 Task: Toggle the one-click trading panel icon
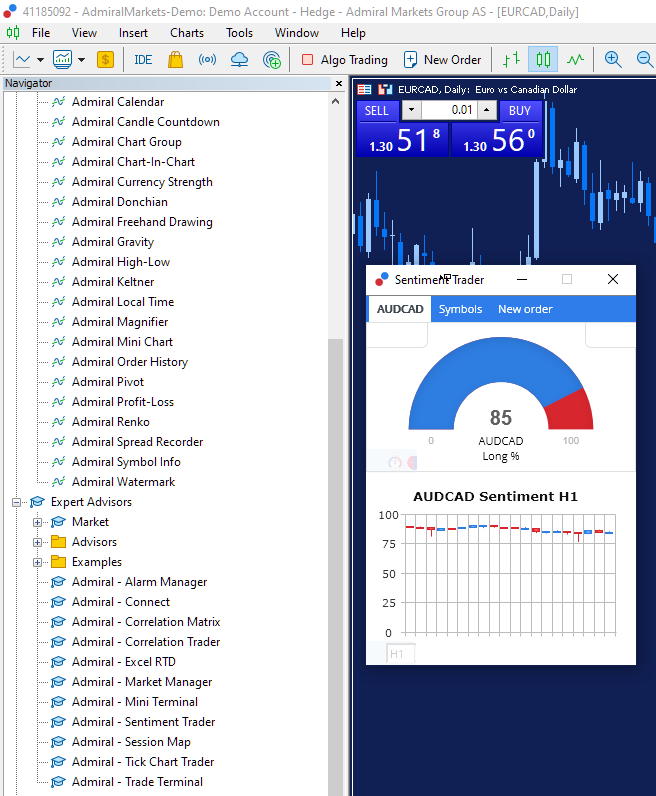pos(364,90)
